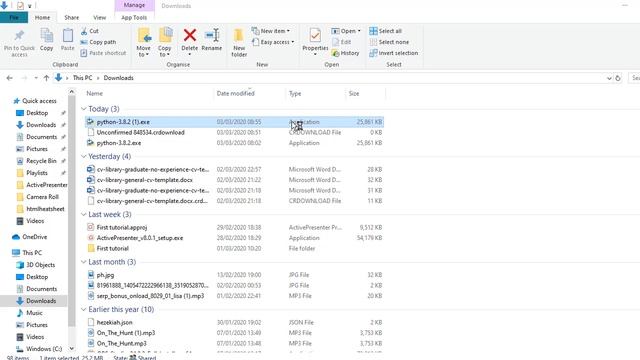This screenshot has width=640, height=360.
Task: Click Open in the ribbon
Action: click(346, 31)
